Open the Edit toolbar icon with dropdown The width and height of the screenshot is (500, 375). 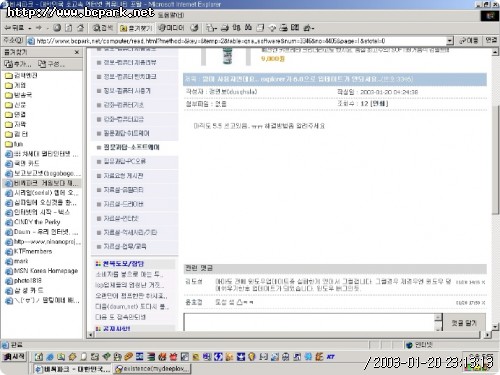[309, 28]
